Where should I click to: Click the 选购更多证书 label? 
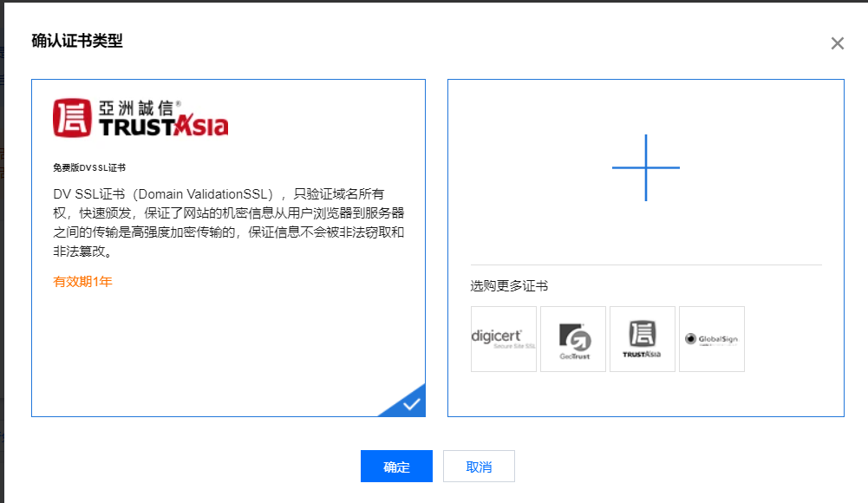(509, 286)
